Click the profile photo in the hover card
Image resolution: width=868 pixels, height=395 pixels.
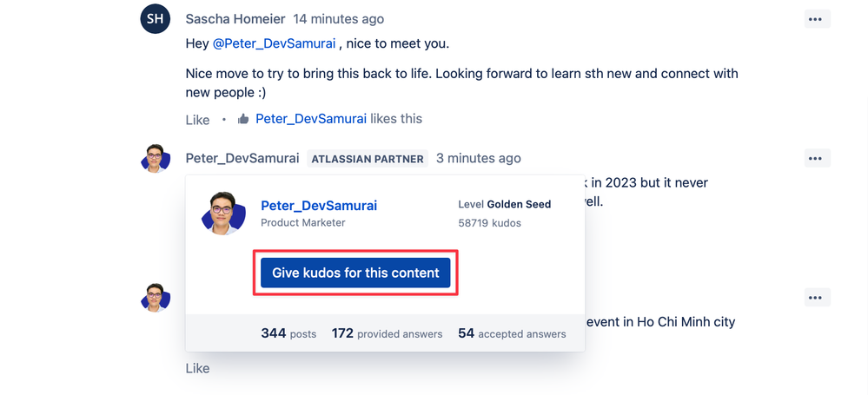click(223, 214)
